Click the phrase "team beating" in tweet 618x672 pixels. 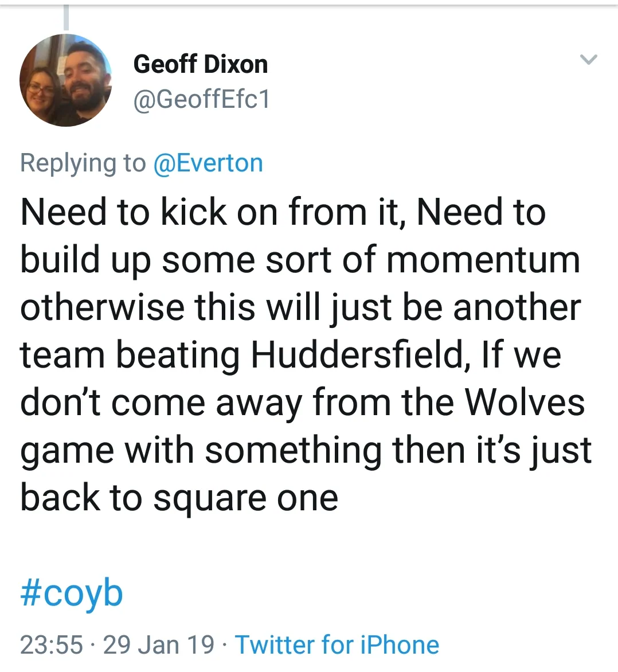(x=130, y=355)
